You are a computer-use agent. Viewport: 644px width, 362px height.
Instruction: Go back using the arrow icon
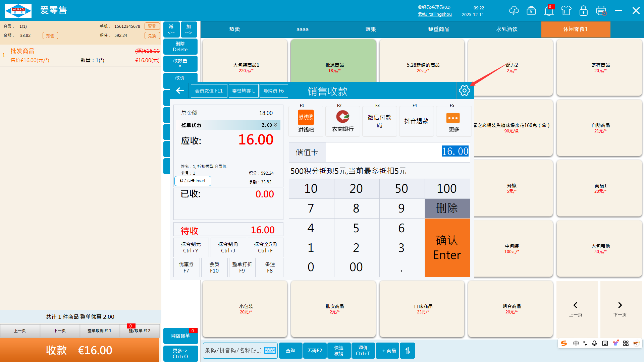pos(180,90)
